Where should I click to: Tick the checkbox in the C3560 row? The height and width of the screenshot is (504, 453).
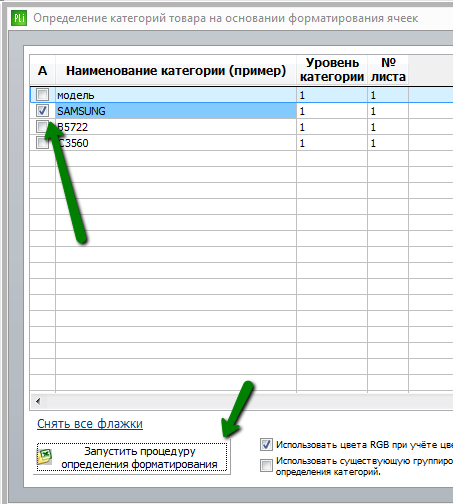click(43, 143)
